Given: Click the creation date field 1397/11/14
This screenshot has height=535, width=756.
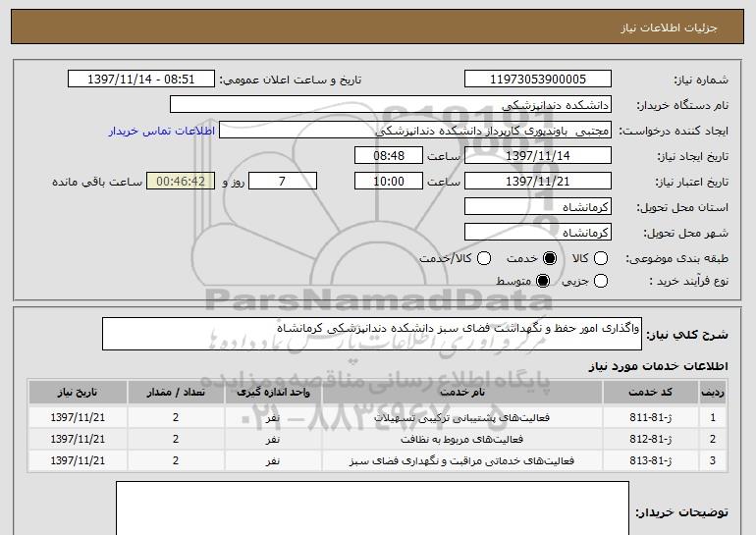Looking at the screenshot, I should coord(538,156).
